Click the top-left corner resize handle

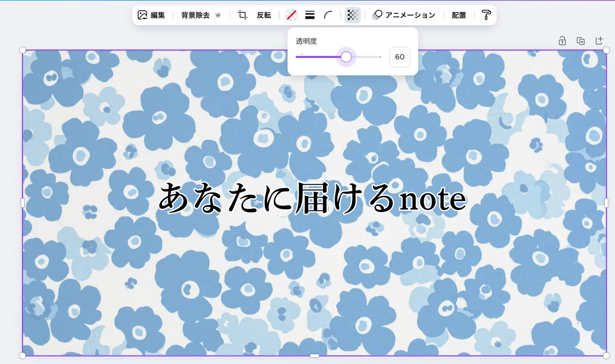click(x=23, y=50)
